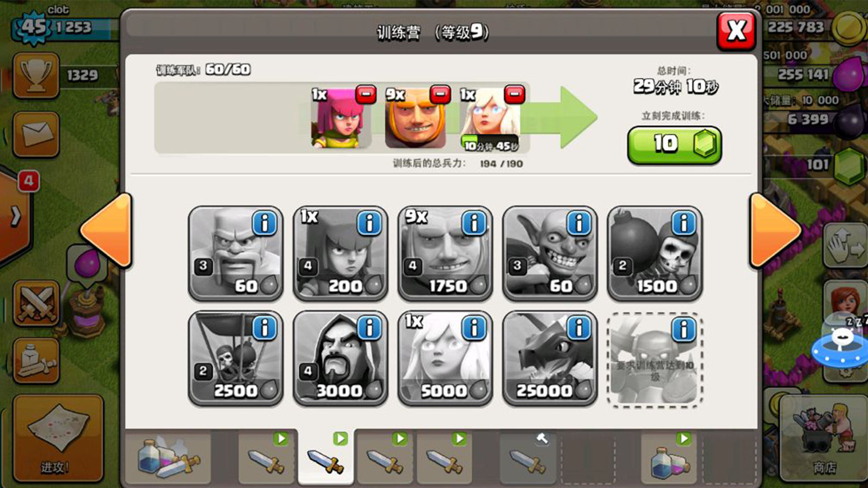The image size is (868, 488).
Task: Show info for the Giant troop
Action: pos(474,223)
